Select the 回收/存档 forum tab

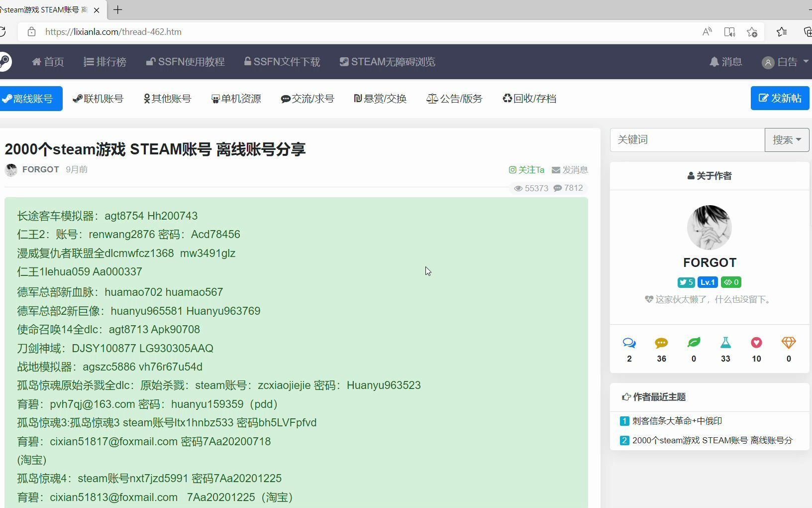pos(529,99)
